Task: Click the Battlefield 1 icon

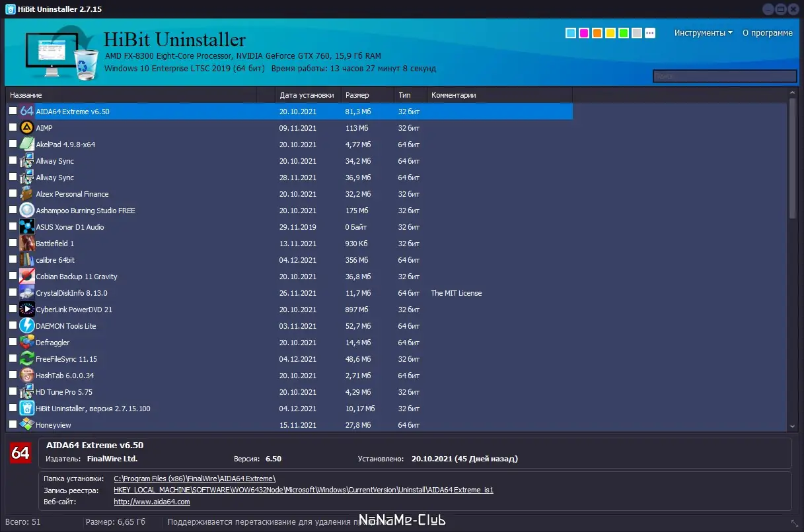Action: coord(26,243)
